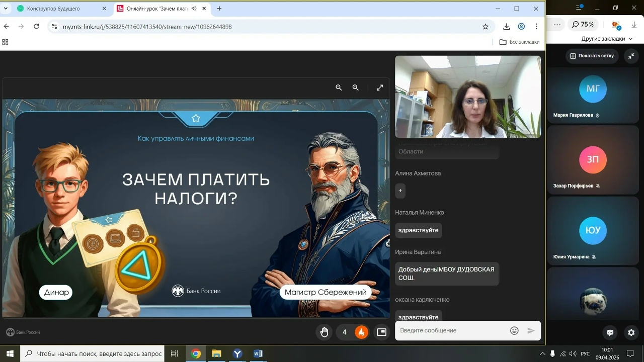
Task: Click the 75 % zoom indicator
Action: (x=583, y=24)
